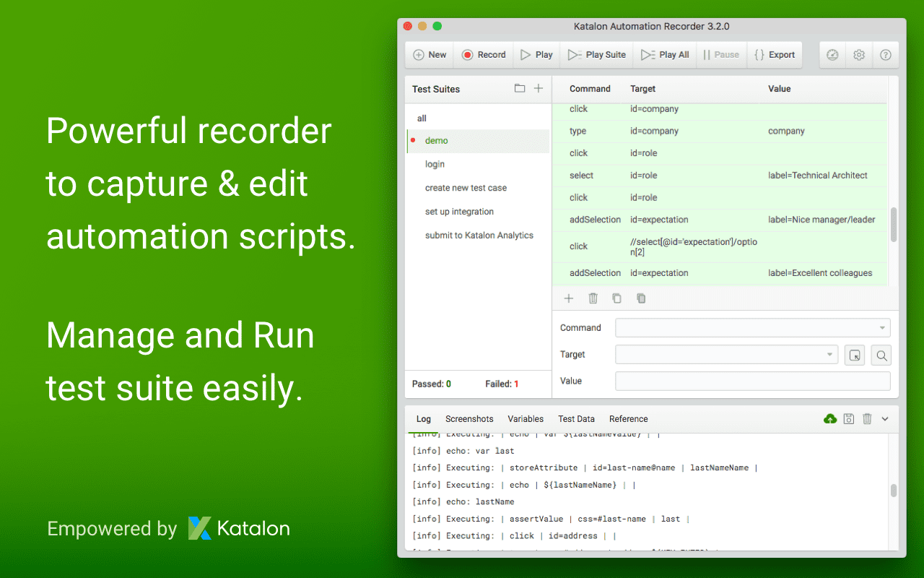Screen dimensions: 924x578
Task: Add a new command with the plus icon
Action: [x=568, y=298]
